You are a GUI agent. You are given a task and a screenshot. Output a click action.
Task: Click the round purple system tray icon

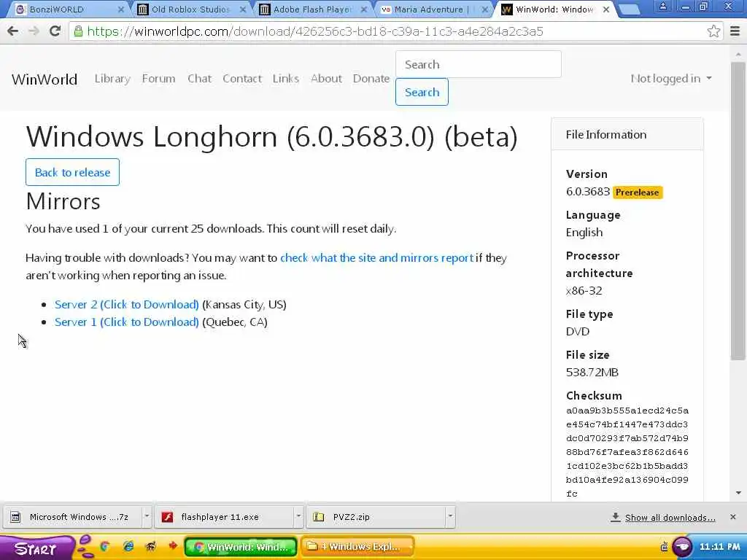[x=682, y=547]
